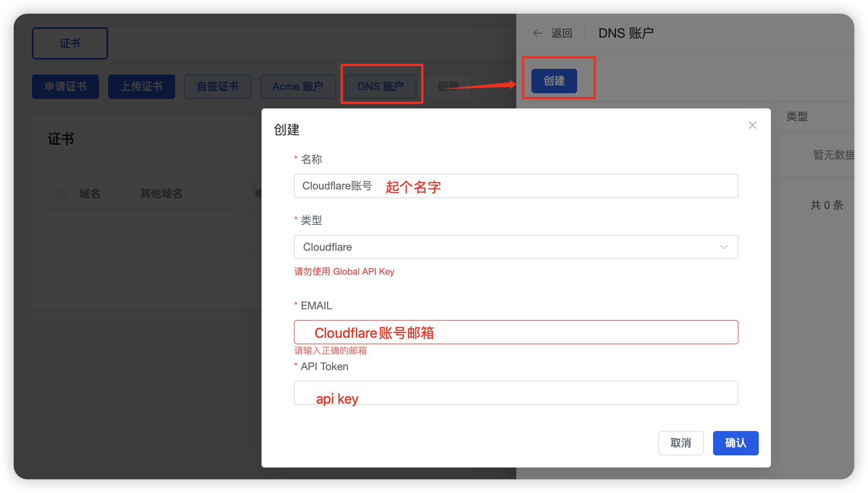
Task: Click the back arrow icon next to 返回
Action: [x=538, y=33]
